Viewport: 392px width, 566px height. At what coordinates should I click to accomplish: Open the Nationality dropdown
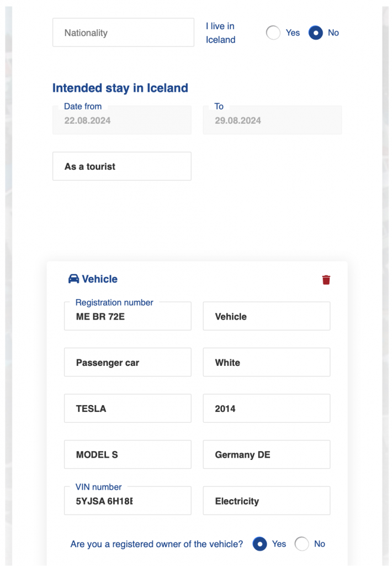point(123,33)
